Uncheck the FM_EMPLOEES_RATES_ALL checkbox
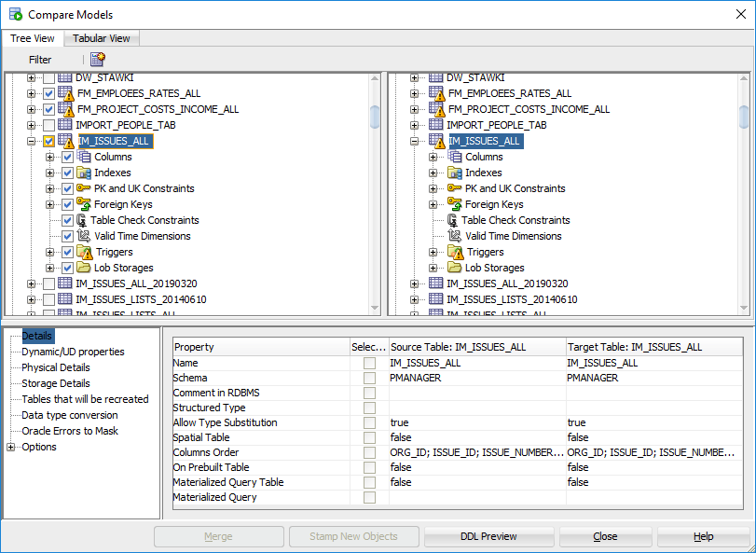 point(48,93)
